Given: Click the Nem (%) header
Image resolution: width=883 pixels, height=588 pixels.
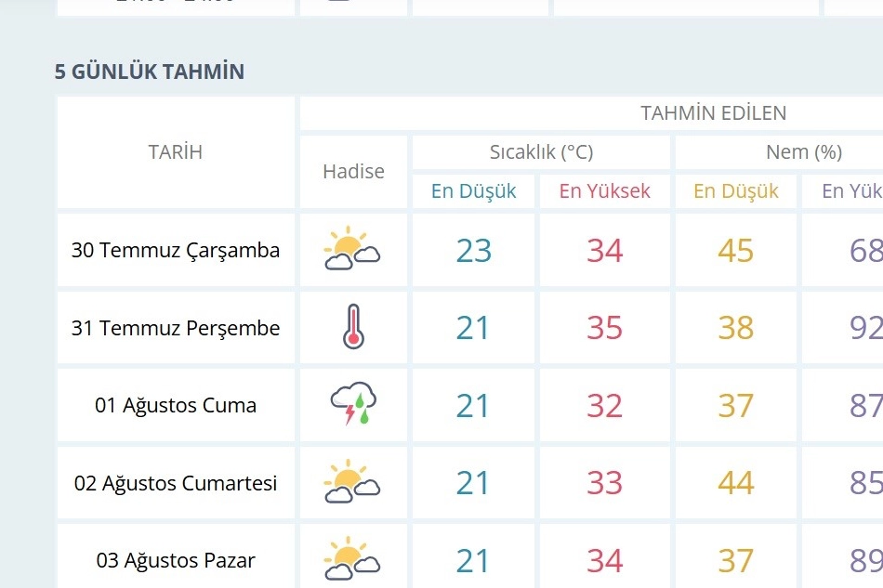Looking at the screenshot, I should pyautogui.click(x=804, y=152).
